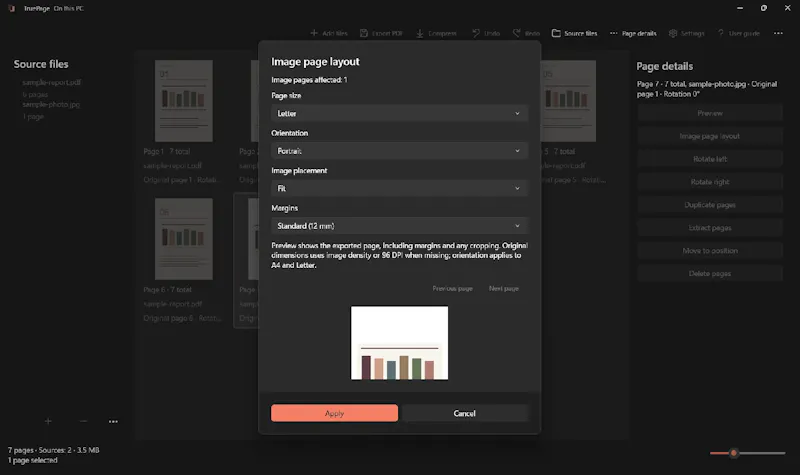Select the User guide toolbar label
This screenshot has width=800, height=475.
pyautogui.click(x=744, y=34)
